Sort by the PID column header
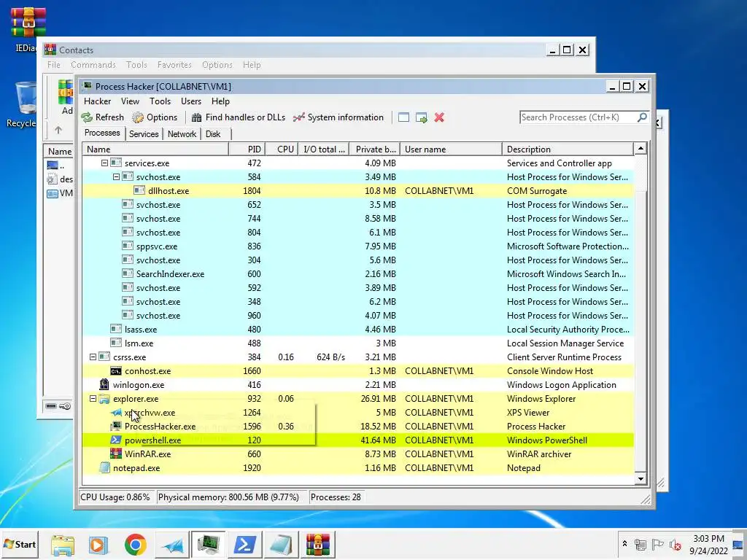The image size is (747, 560). coord(247,149)
